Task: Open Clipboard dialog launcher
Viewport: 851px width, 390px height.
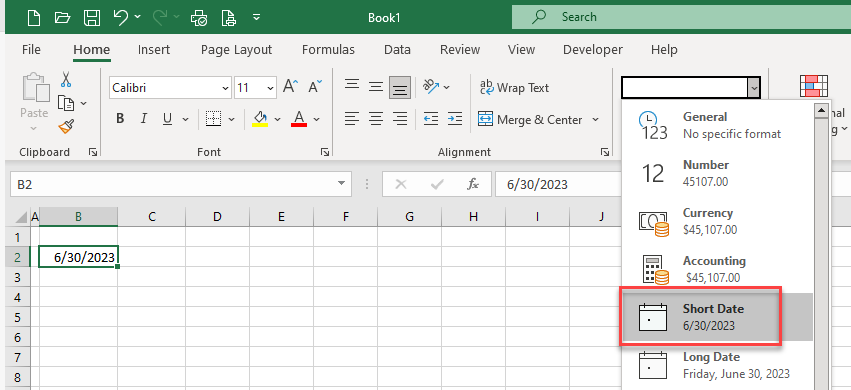Action: point(92,153)
